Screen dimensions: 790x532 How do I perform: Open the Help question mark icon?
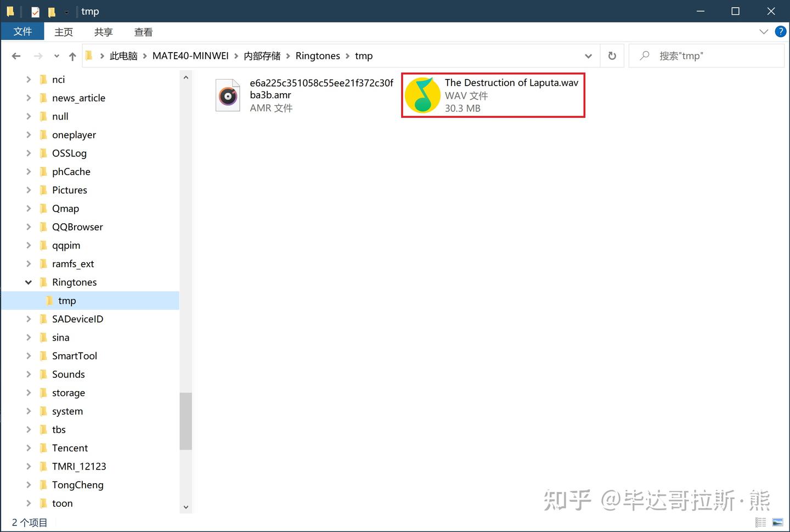(x=780, y=32)
